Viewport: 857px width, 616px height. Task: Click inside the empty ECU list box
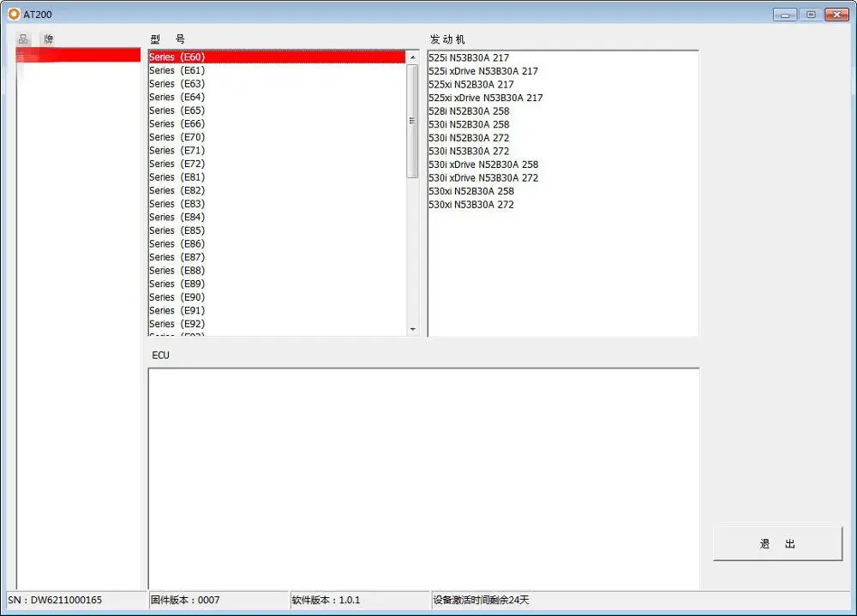(x=423, y=478)
